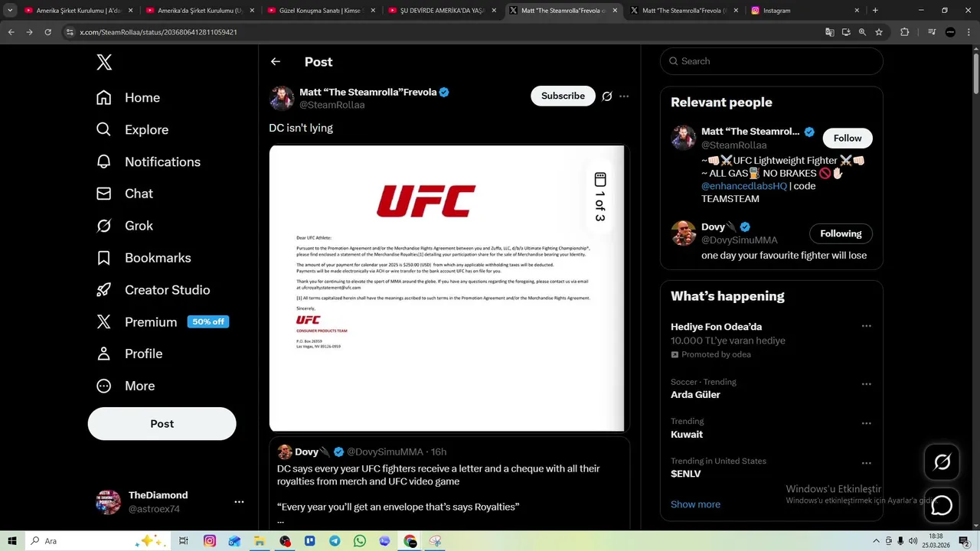This screenshot has height=551, width=980.
Task: Open Premium with 50% off badge
Action: [x=162, y=322]
